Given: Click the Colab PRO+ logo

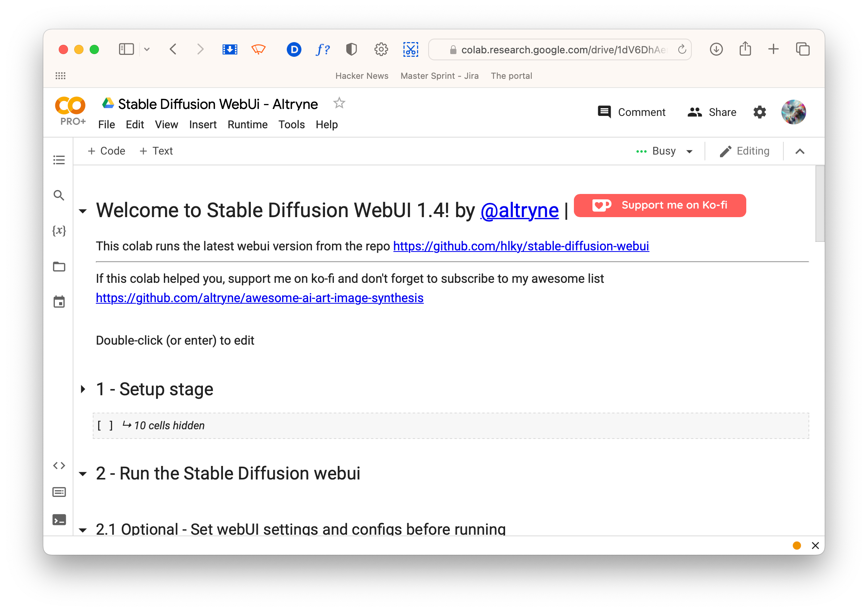Looking at the screenshot, I should coord(71,111).
